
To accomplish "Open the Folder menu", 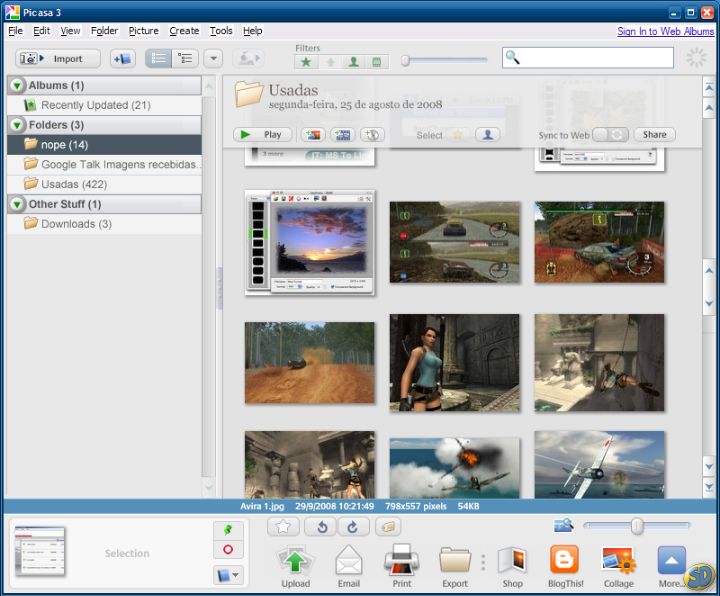I will pyautogui.click(x=104, y=31).
